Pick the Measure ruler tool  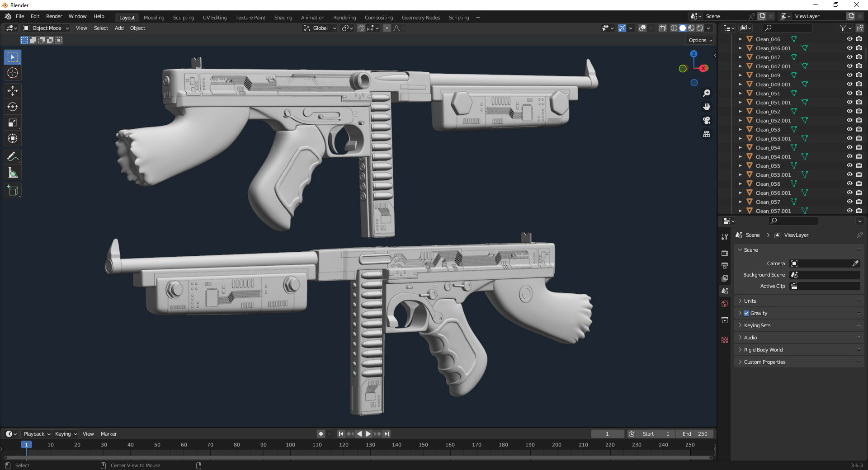pyautogui.click(x=13, y=173)
